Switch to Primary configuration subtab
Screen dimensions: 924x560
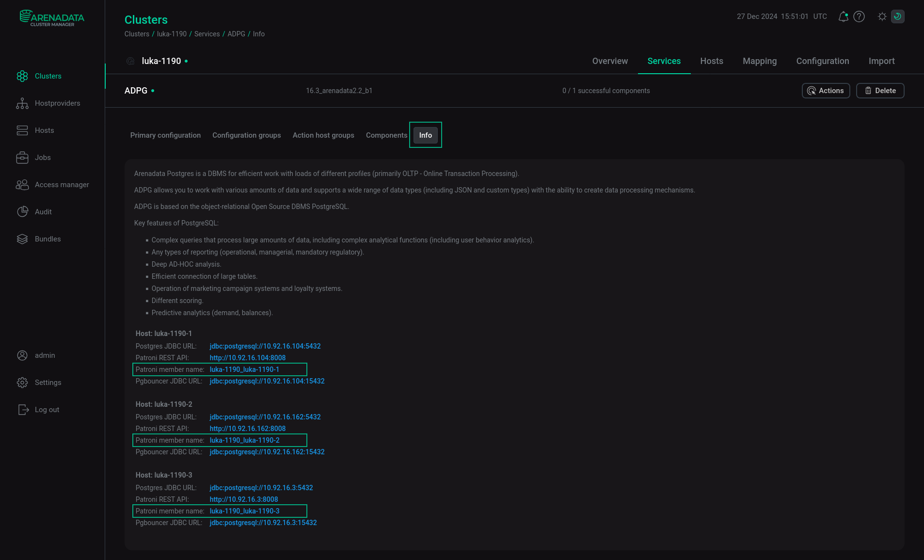tap(165, 135)
